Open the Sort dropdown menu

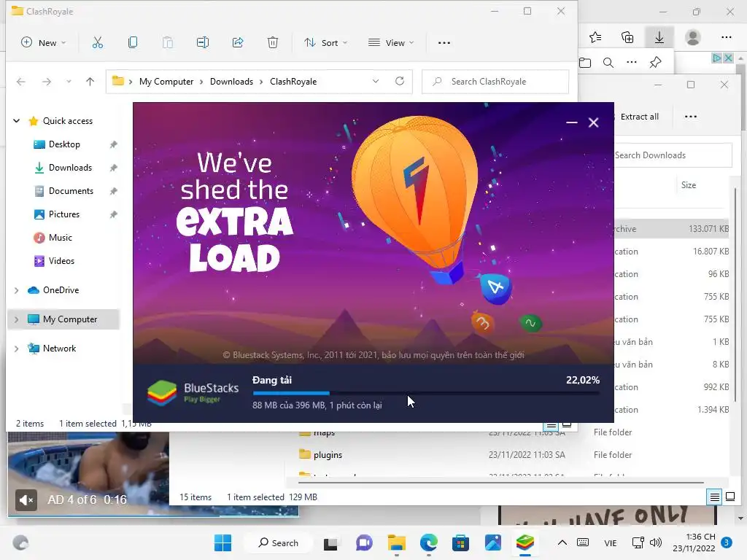(x=325, y=43)
